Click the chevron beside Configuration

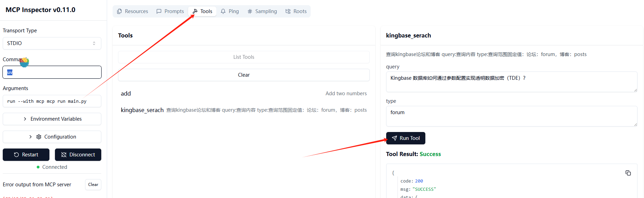31,137
